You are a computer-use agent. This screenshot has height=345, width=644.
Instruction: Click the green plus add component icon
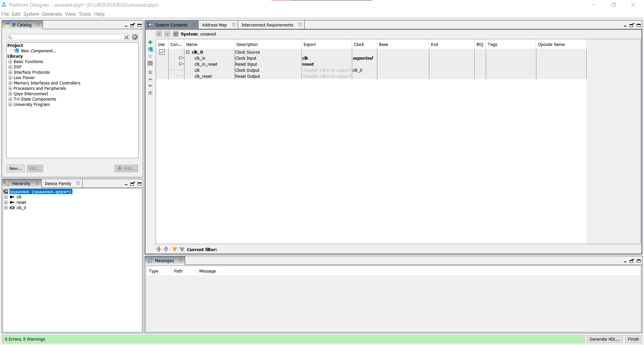click(x=150, y=42)
